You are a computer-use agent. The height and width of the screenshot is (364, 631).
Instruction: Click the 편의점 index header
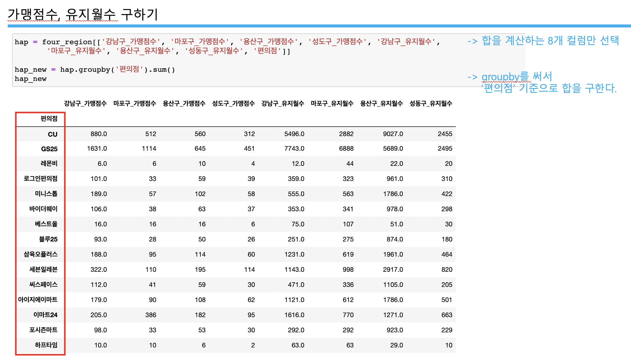click(49, 119)
